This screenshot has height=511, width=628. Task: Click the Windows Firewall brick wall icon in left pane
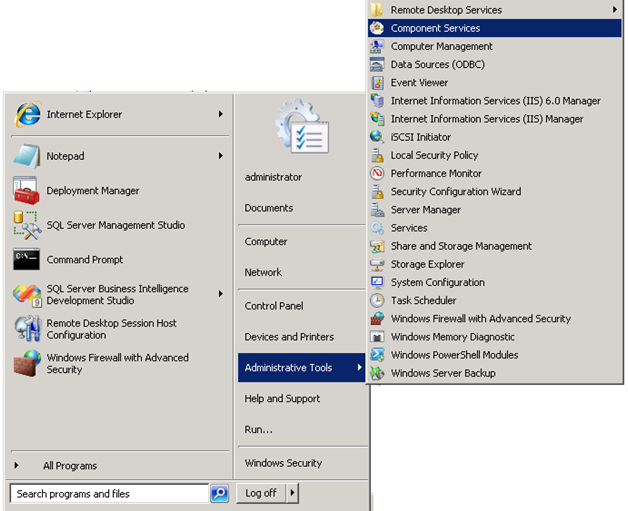point(27,363)
